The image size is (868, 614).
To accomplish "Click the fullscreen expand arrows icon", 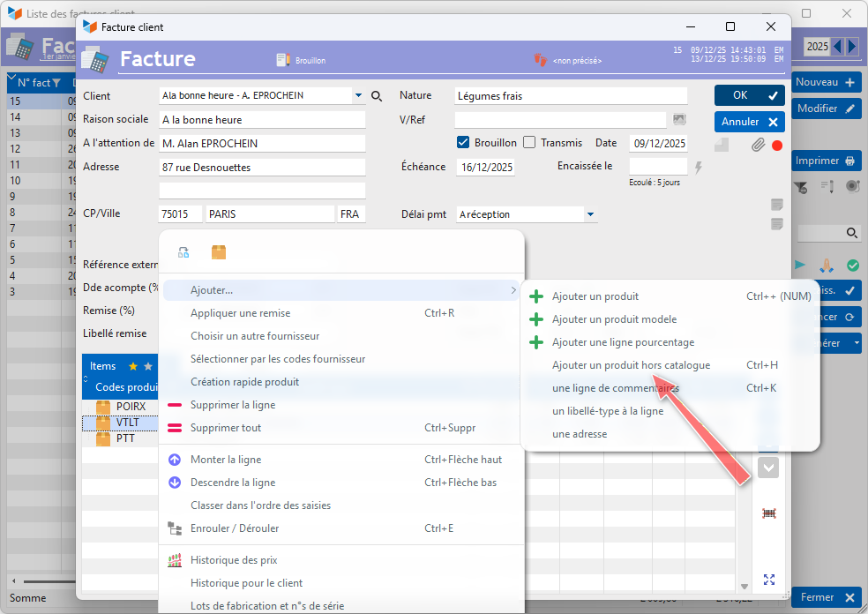I will pos(768,580).
